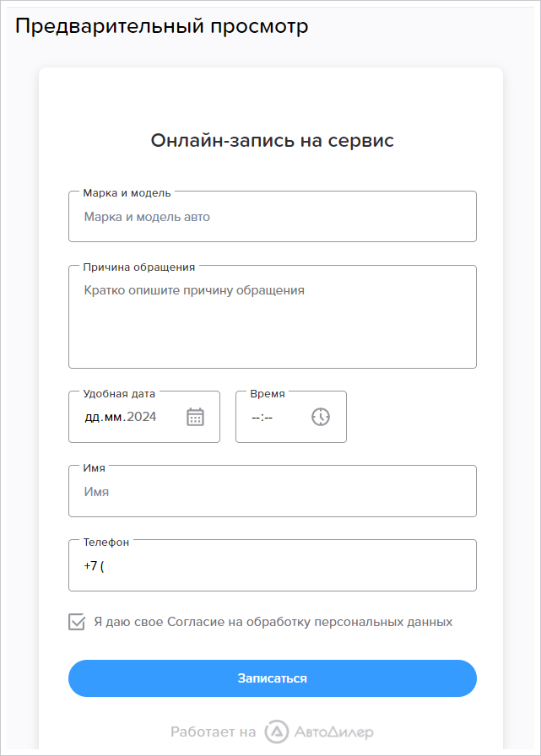The width and height of the screenshot is (541, 756).
Task: Uncheck the personal data consent checkbox
Action: coord(77,622)
